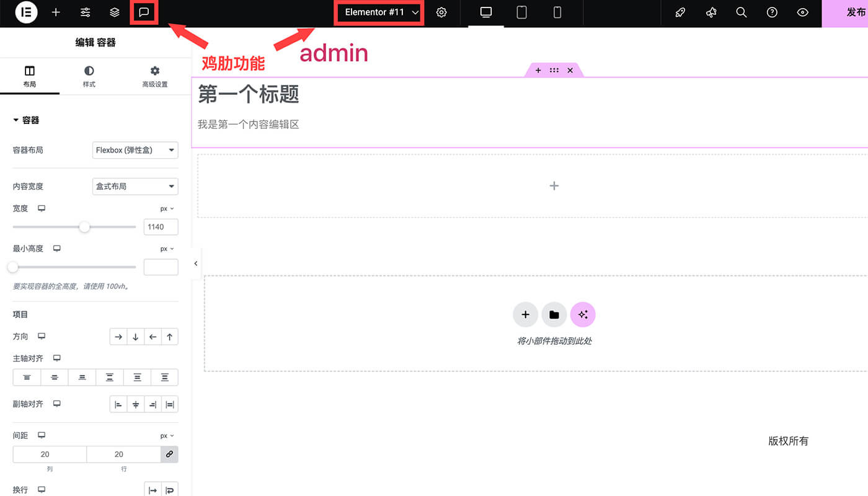Click the 宽度 slider handle
The width and height of the screenshot is (868, 496).
tap(84, 227)
